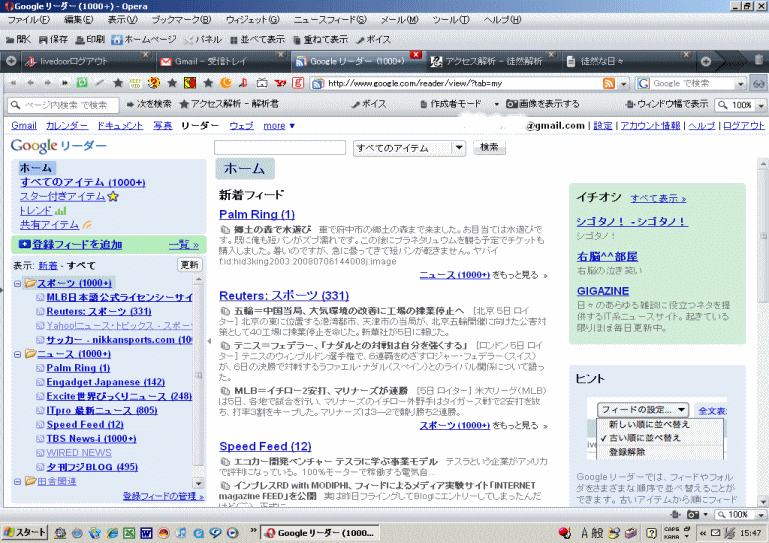Collapse the スポーツ (1000+) folder

click(x=17, y=284)
